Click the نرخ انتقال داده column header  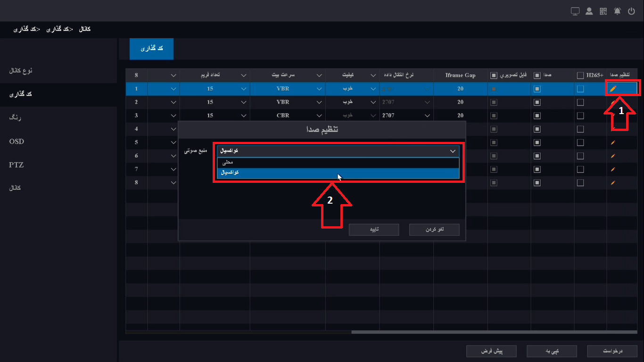(406, 75)
